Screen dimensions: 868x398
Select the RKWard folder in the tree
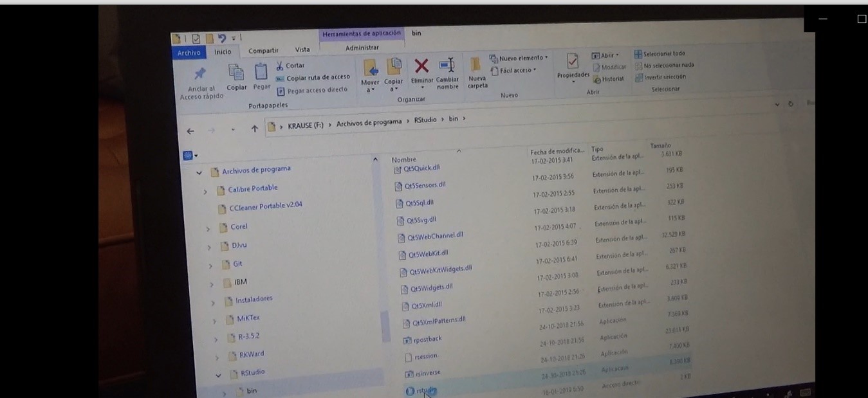coord(246,354)
